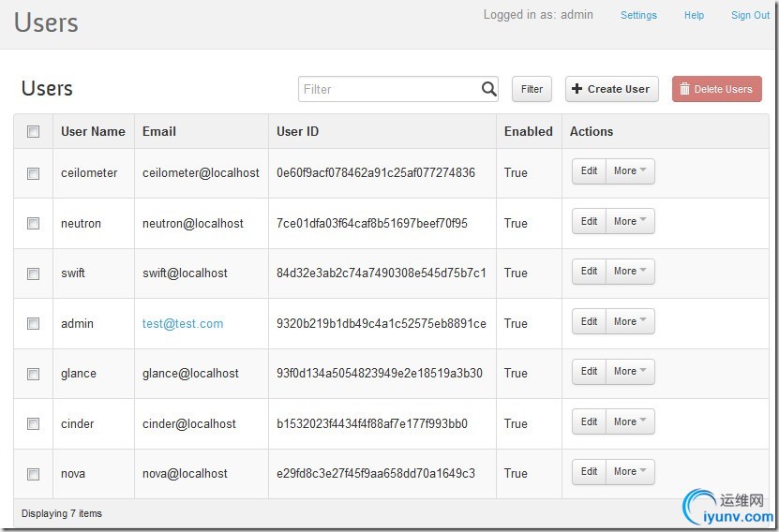Open the More menu for admin

tap(630, 322)
